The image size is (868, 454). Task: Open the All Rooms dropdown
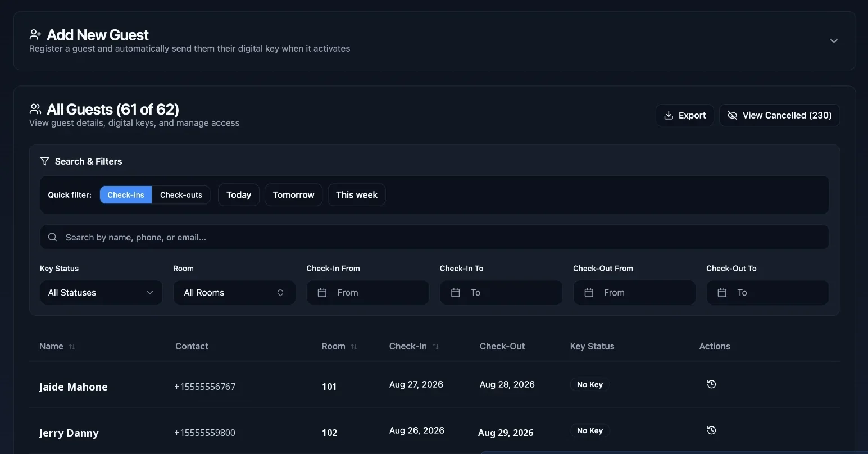point(234,293)
